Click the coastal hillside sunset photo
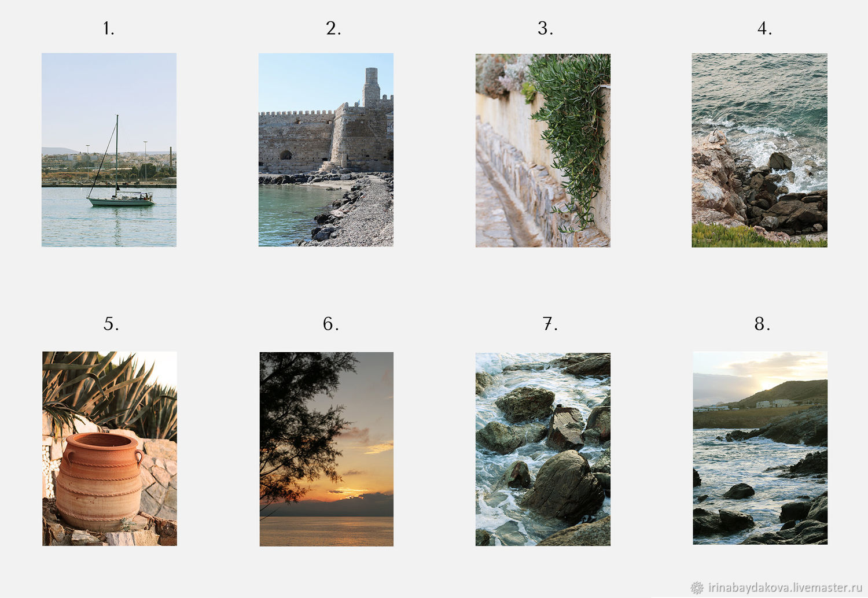Screen dimensions: 868x598 760,448
